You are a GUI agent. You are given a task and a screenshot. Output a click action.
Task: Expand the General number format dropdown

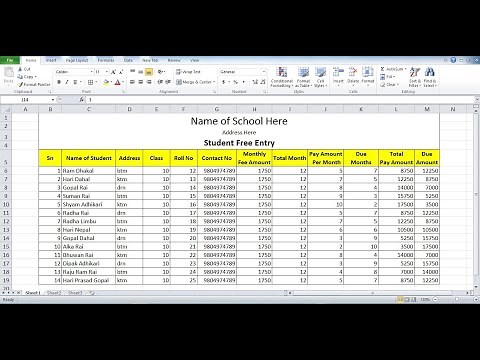(x=264, y=72)
